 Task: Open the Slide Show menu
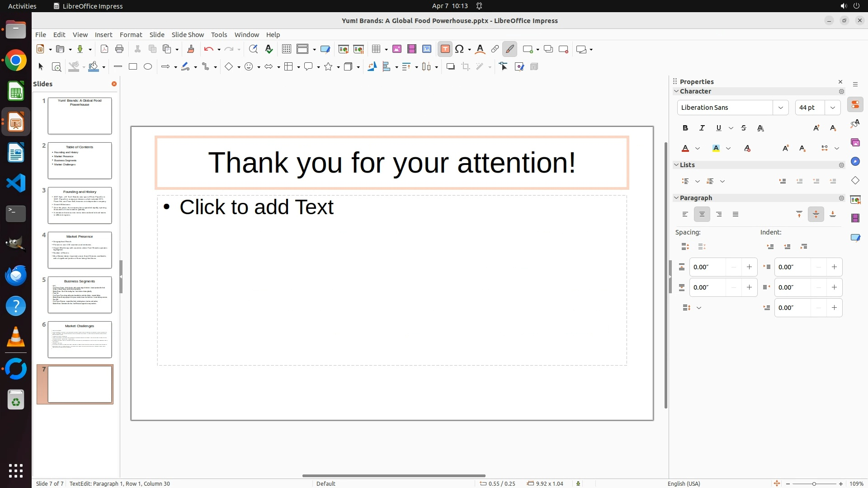pyautogui.click(x=188, y=35)
